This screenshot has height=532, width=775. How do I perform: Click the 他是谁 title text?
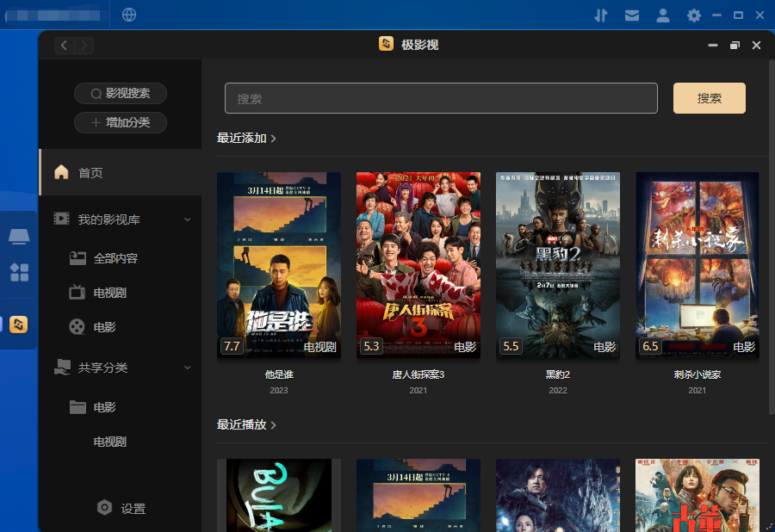(x=279, y=375)
